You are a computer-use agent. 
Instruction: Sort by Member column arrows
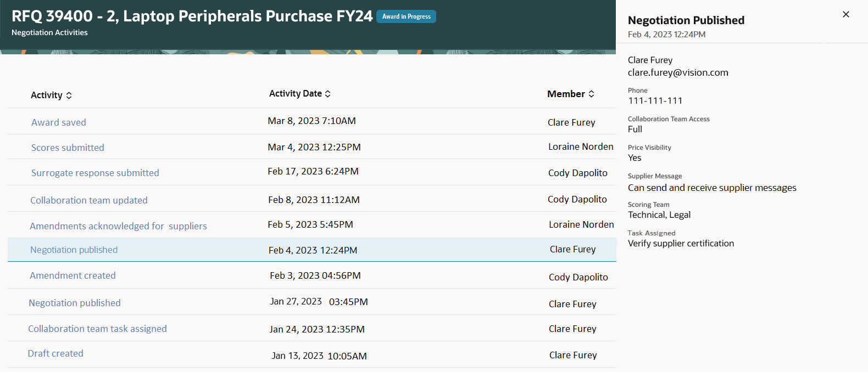[592, 94]
